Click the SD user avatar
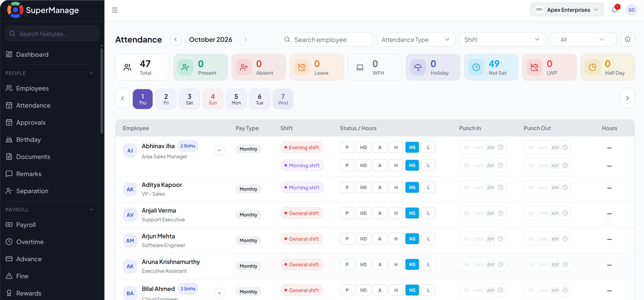Screen dimensions: 644x300 click(x=631, y=10)
